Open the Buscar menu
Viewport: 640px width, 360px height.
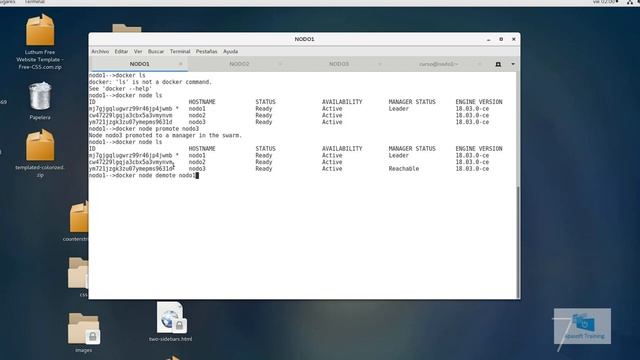click(x=156, y=51)
